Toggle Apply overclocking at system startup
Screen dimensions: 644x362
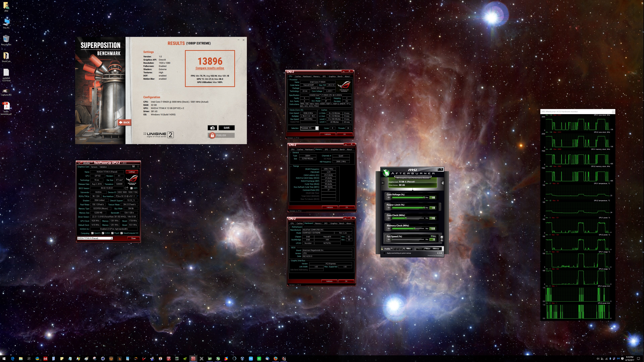[385, 253]
